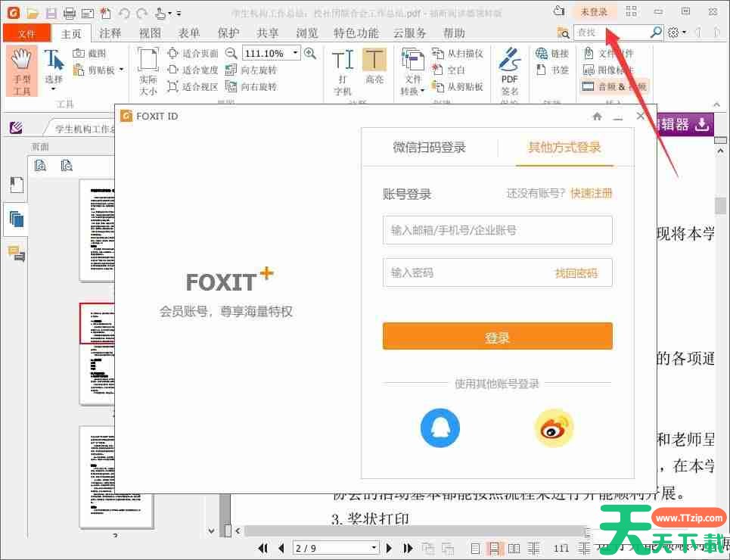Select the Hand tool (手型工具)
This screenshot has width=730, height=560.
pyautogui.click(x=22, y=71)
